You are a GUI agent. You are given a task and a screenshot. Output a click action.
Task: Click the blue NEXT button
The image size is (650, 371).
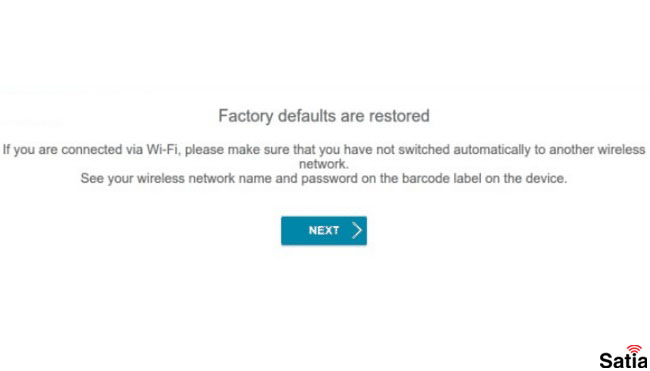(x=324, y=230)
